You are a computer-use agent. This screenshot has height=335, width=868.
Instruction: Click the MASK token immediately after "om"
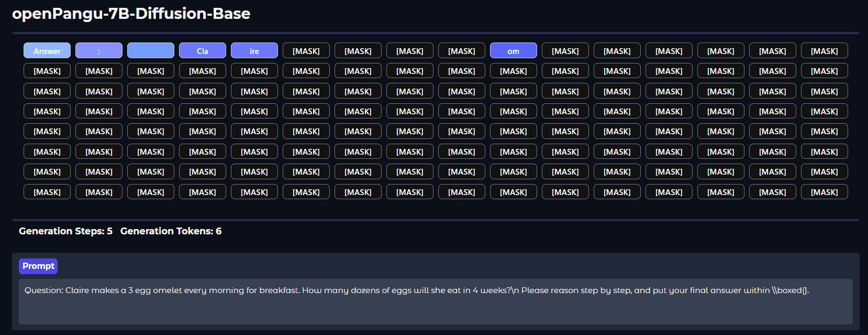tap(565, 51)
